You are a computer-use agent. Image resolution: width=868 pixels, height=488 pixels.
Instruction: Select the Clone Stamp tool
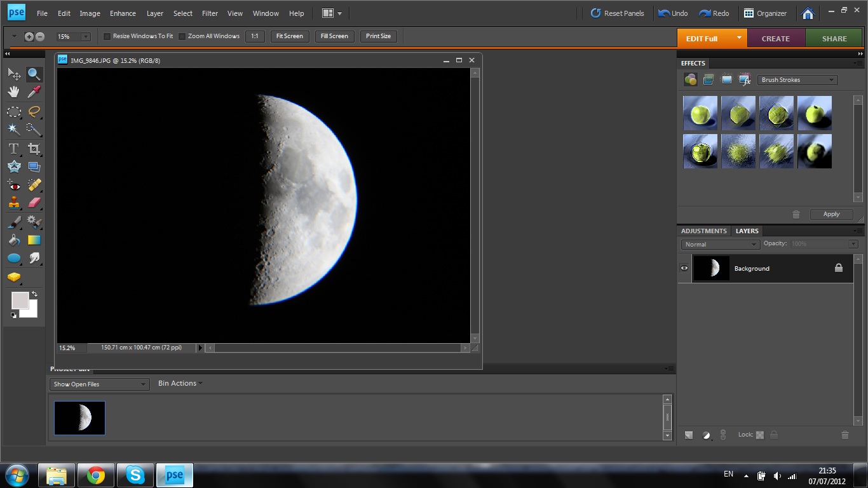click(x=13, y=204)
